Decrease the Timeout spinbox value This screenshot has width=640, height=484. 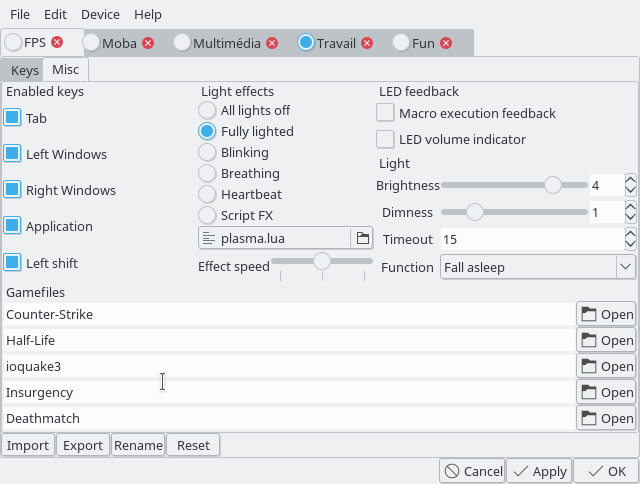pos(630,244)
